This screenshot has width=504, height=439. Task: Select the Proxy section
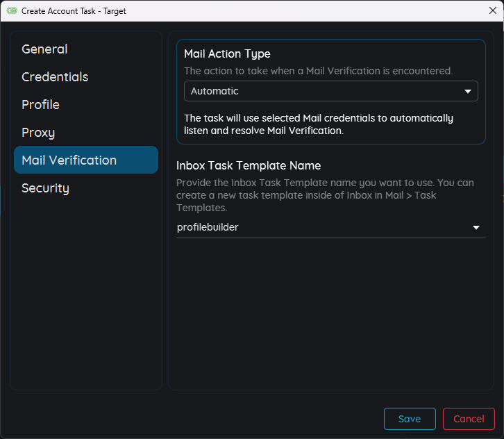38,133
